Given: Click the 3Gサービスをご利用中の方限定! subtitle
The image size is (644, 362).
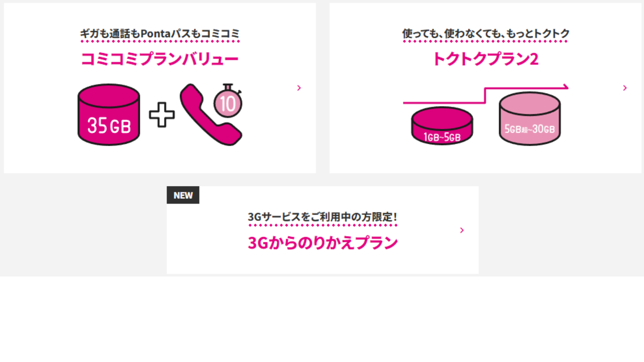Looking at the screenshot, I should pos(323,217).
